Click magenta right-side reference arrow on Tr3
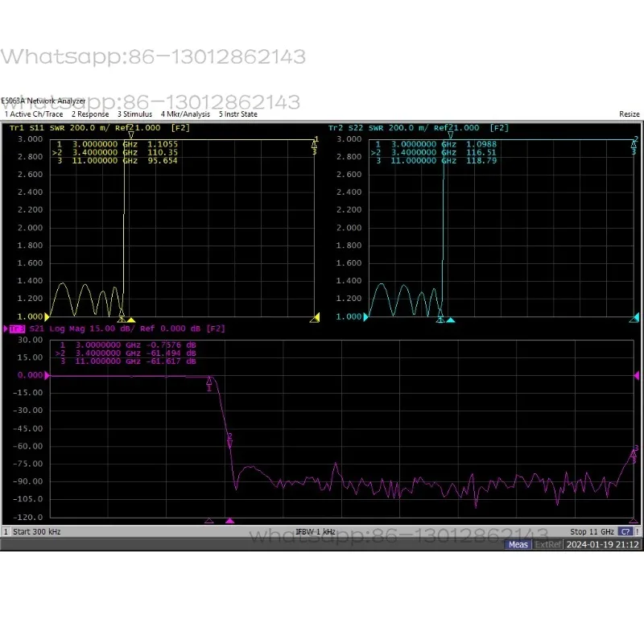 pyautogui.click(x=637, y=375)
